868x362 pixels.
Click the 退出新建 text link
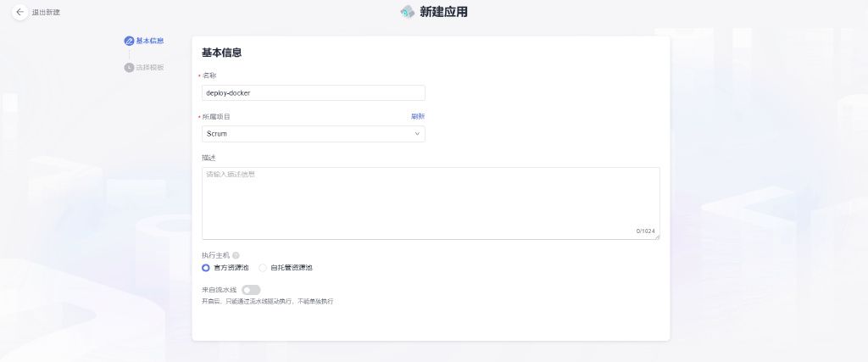(46, 12)
